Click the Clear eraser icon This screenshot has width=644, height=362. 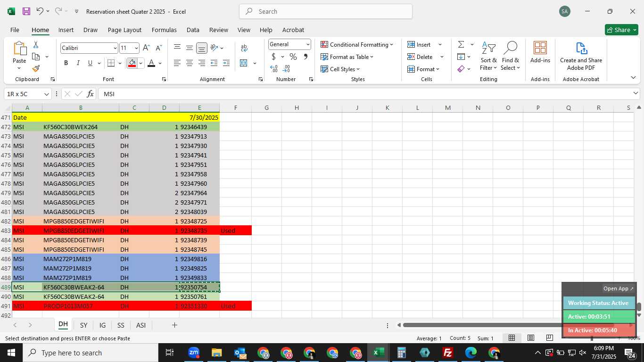pos(461,69)
